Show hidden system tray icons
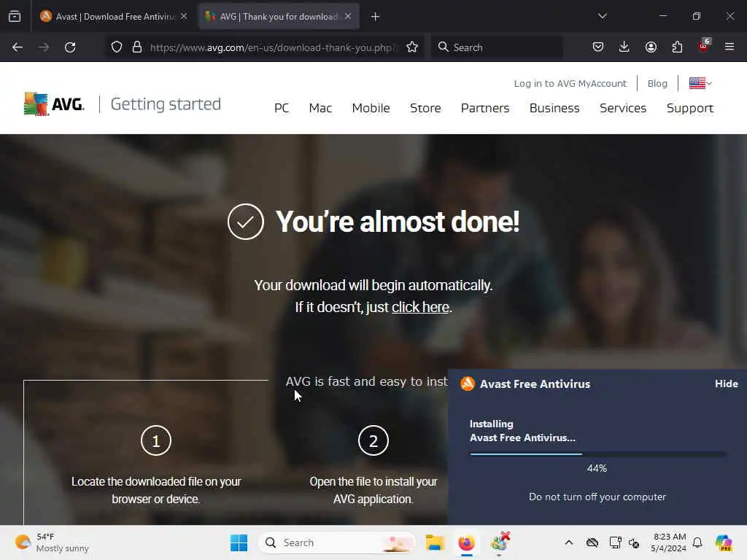Screen dimensions: 747x560 (x=569, y=542)
